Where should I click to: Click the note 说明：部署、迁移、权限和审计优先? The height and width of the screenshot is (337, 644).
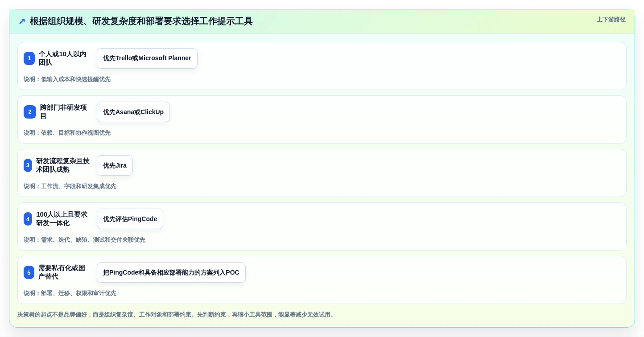(x=70, y=293)
